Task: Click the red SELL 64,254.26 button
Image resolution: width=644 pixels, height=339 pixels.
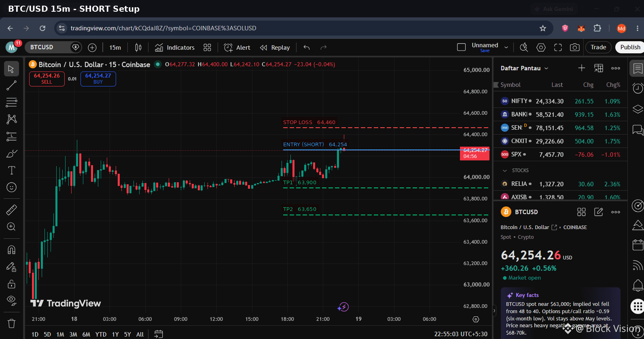Action: 47,79
